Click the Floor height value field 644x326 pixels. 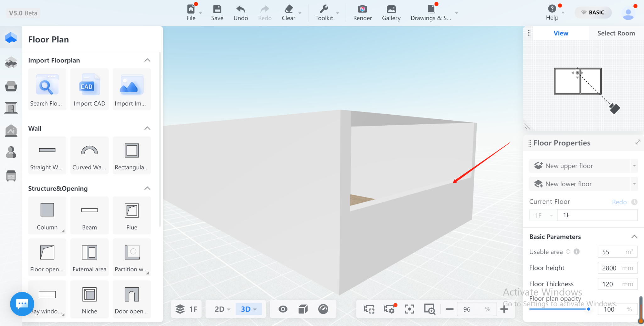pyautogui.click(x=618, y=268)
